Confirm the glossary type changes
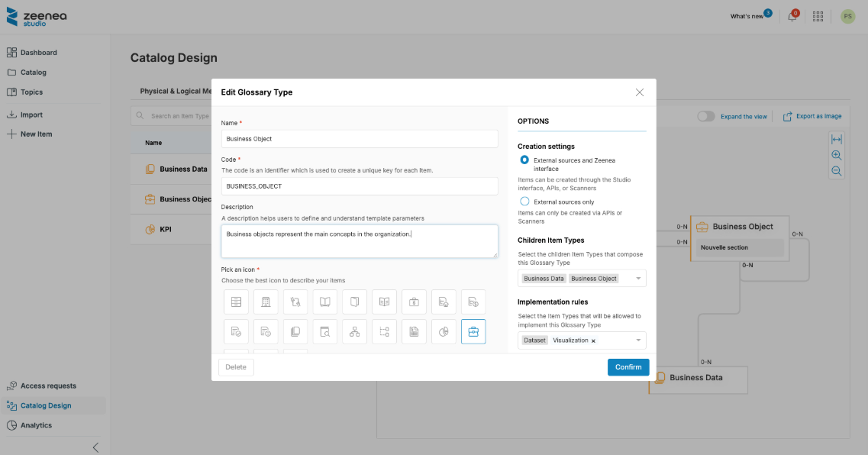The width and height of the screenshot is (868, 455). [628, 367]
